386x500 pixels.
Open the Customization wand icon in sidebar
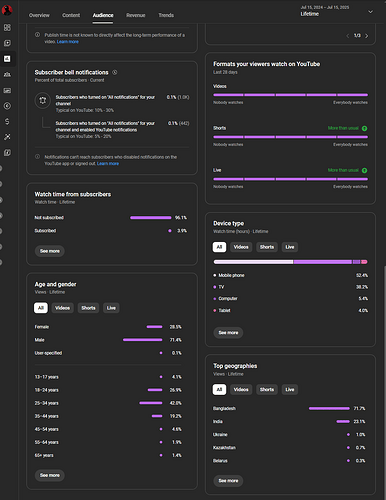(x=7, y=137)
